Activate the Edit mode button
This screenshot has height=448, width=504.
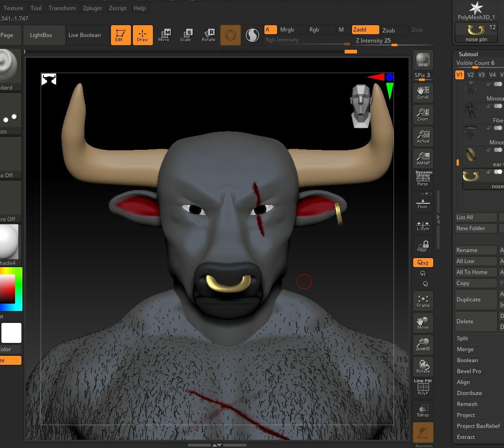pos(121,35)
